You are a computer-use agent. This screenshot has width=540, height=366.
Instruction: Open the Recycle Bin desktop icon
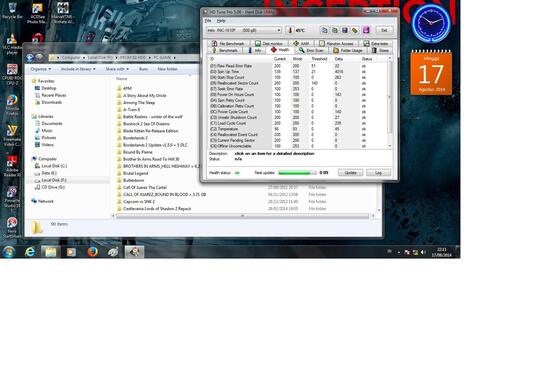(x=12, y=11)
